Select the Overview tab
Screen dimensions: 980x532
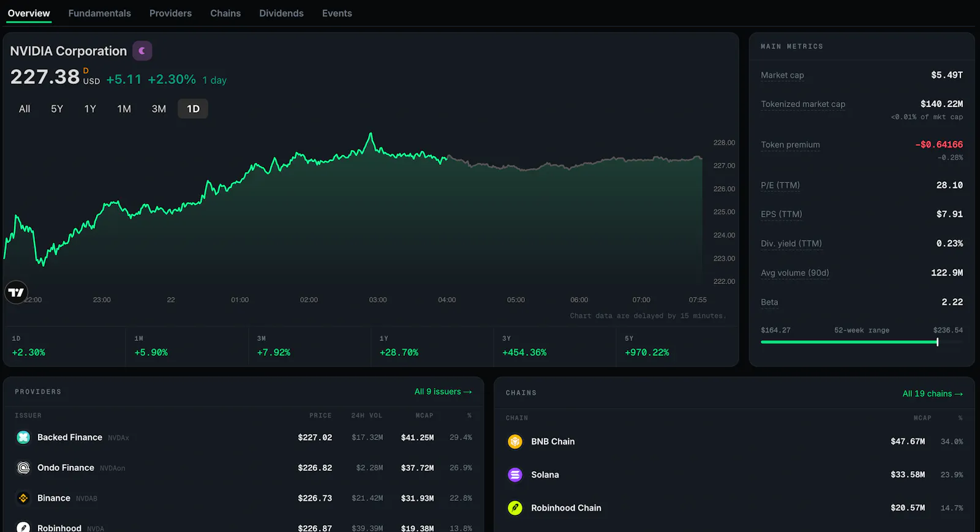29,13
